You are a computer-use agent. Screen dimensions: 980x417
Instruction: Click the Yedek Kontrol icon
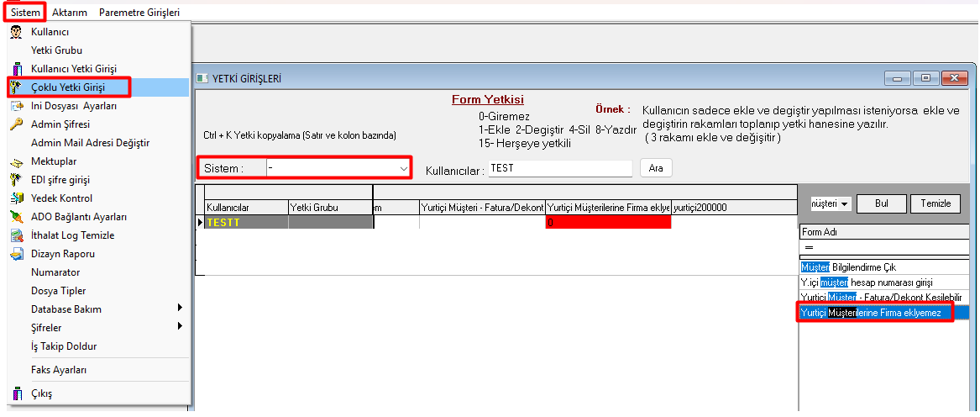coord(15,198)
